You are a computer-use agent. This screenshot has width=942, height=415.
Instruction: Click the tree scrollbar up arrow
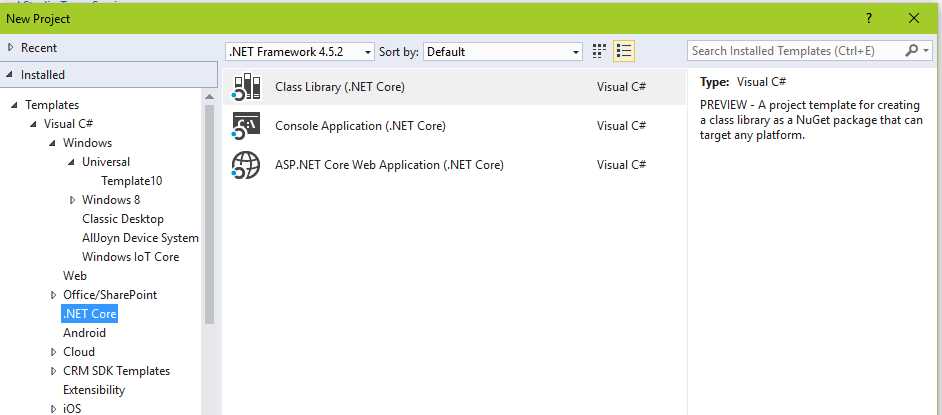(209, 97)
